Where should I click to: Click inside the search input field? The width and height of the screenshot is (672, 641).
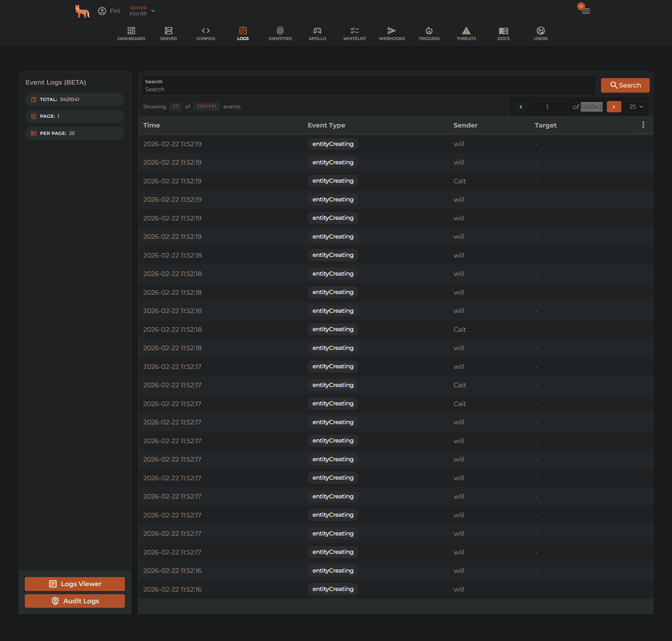point(341,89)
